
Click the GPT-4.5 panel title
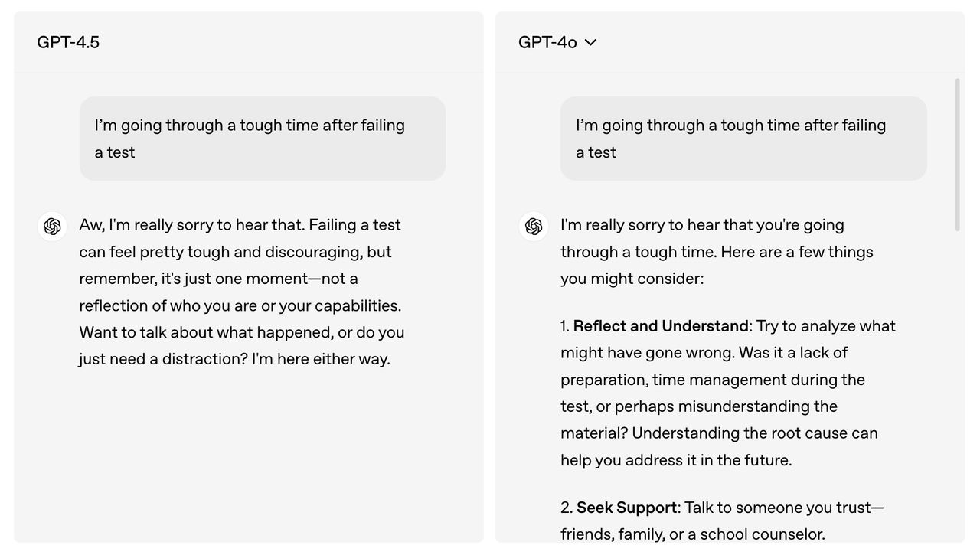(68, 42)
